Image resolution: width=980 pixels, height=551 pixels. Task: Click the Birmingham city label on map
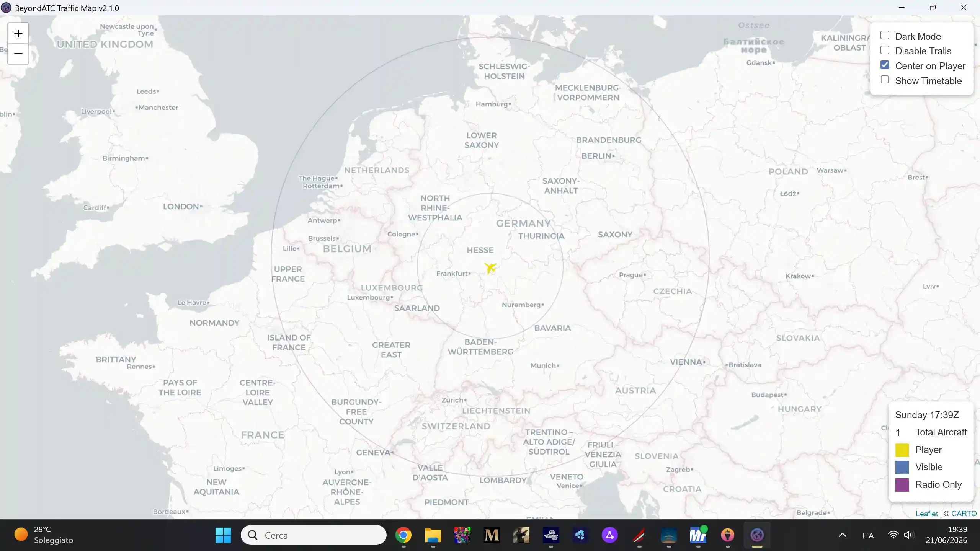(124, 158)
